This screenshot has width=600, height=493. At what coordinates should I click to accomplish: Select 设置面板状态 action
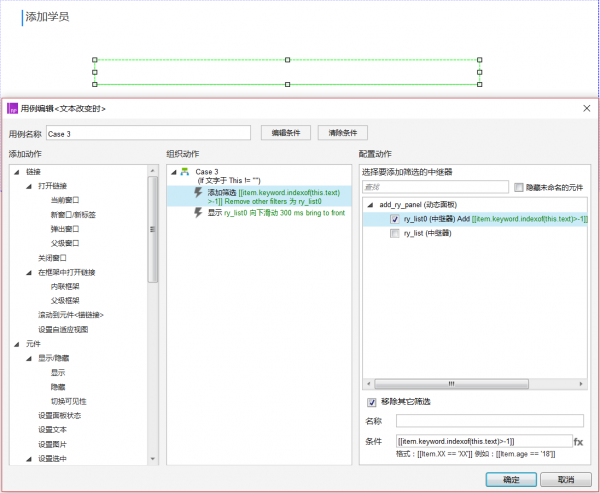point(60,416)
